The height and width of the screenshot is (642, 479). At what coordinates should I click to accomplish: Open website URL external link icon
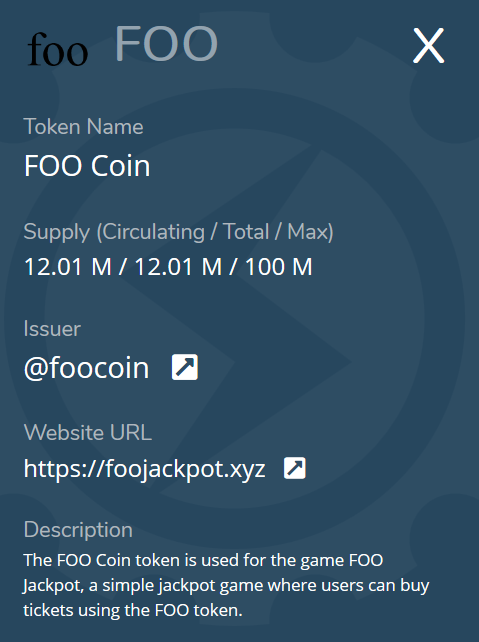pos(295,468)
